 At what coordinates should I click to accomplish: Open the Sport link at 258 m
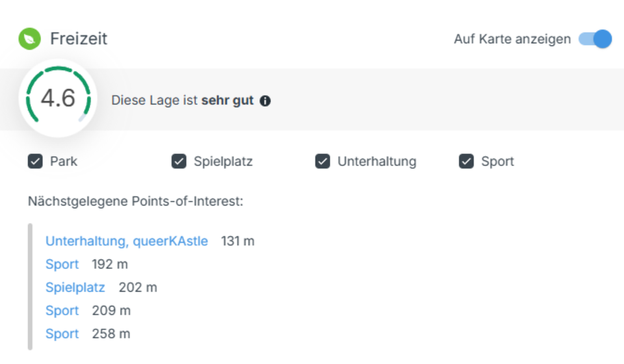62,334
